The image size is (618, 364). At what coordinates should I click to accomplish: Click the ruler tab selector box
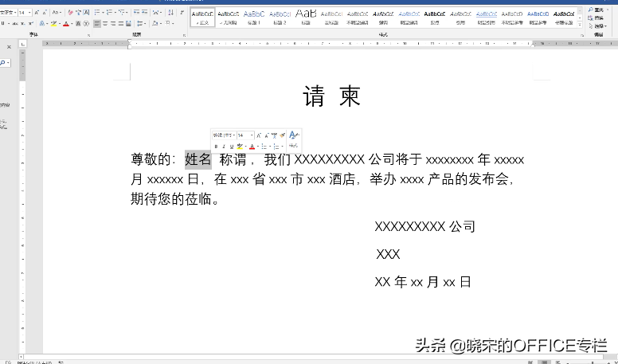pos(23,44)
